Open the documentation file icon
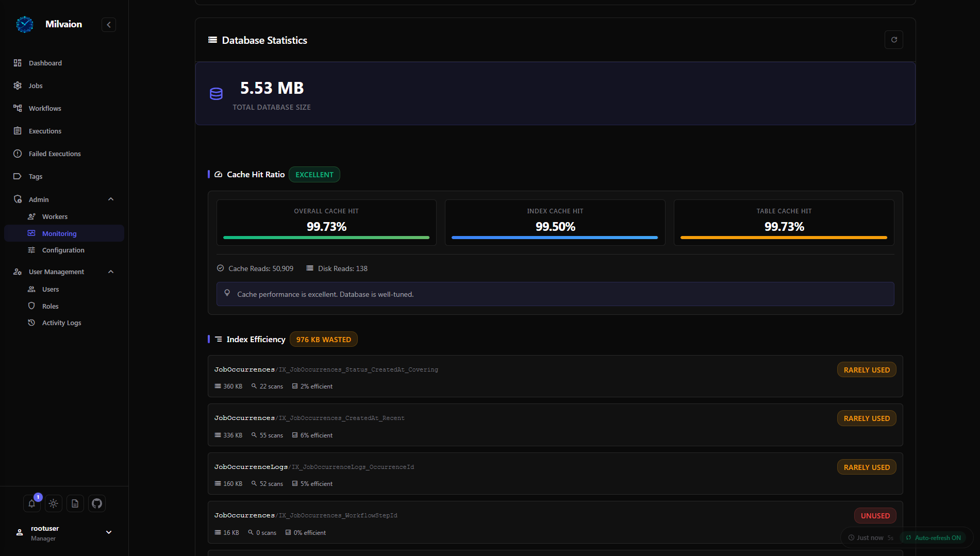Image resolution: width=980 pixels, height=556 pixels. point(75,503)
